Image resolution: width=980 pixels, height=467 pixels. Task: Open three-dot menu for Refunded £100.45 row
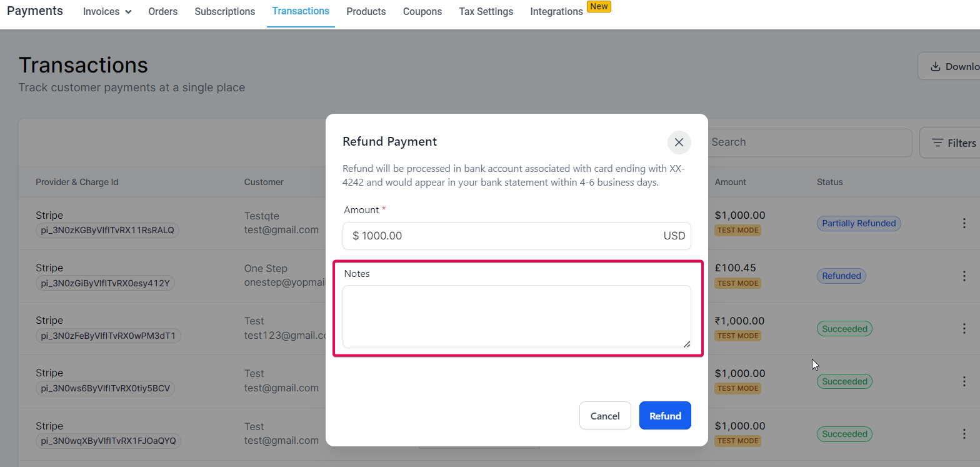[x=964, y=276]
